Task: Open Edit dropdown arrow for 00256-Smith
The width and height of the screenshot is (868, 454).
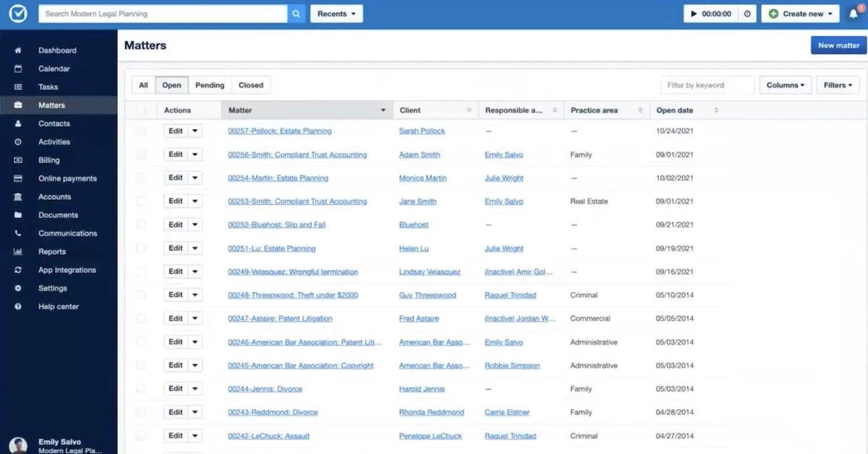Action: coord(195,154)
